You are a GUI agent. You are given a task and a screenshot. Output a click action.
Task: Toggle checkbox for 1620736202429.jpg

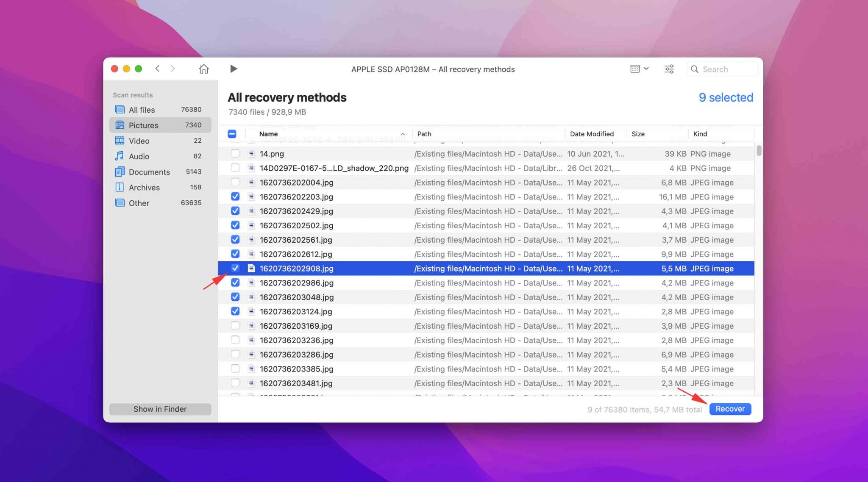(235, 211)
